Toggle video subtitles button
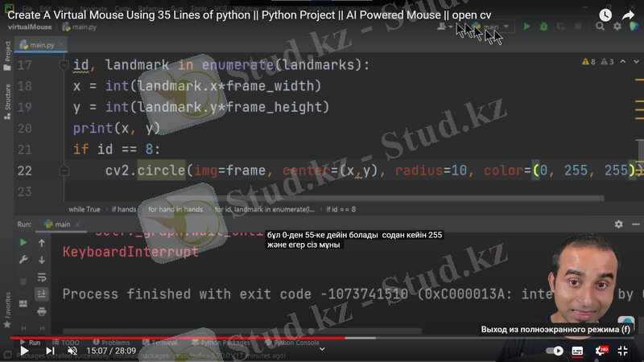The image size is (644, 362). coord(577,351)
